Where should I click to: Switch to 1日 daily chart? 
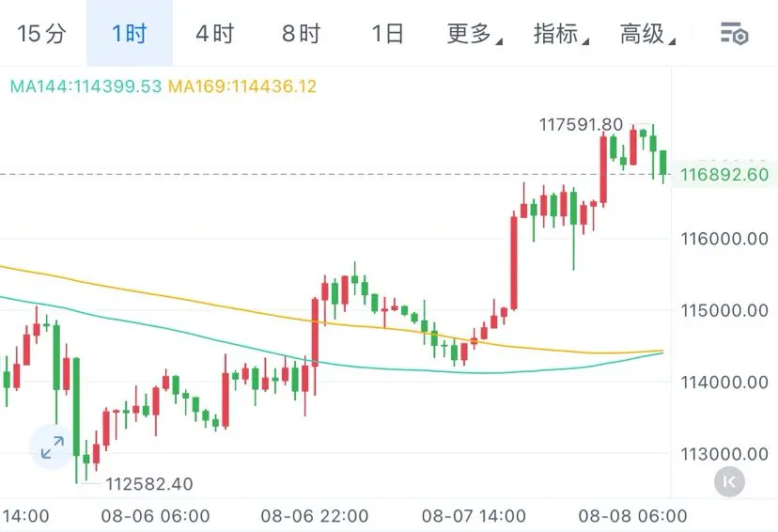point(387,34)
